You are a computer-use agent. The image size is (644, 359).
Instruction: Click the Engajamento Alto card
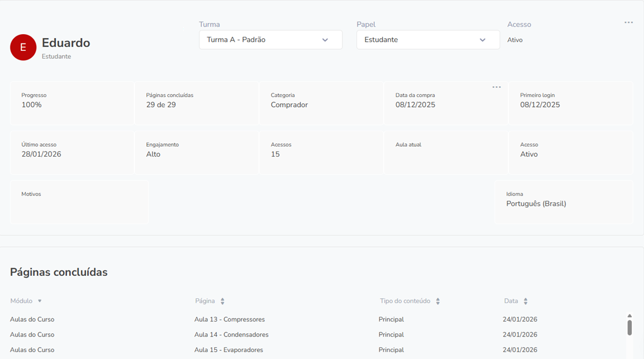click(x=196, y=153)
